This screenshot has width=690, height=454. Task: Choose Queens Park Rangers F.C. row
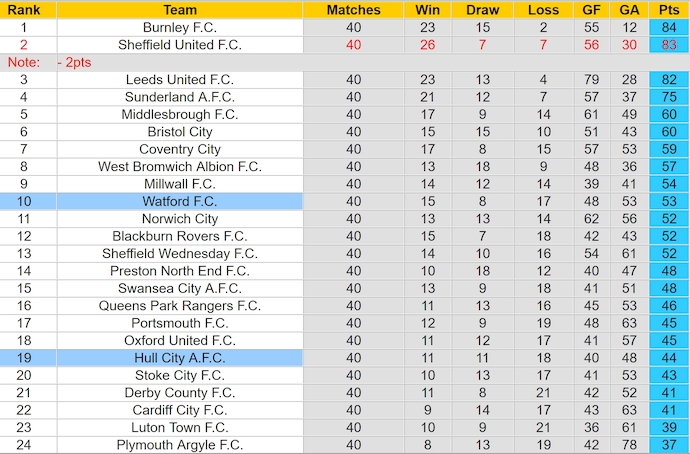[x=180, y=305]
